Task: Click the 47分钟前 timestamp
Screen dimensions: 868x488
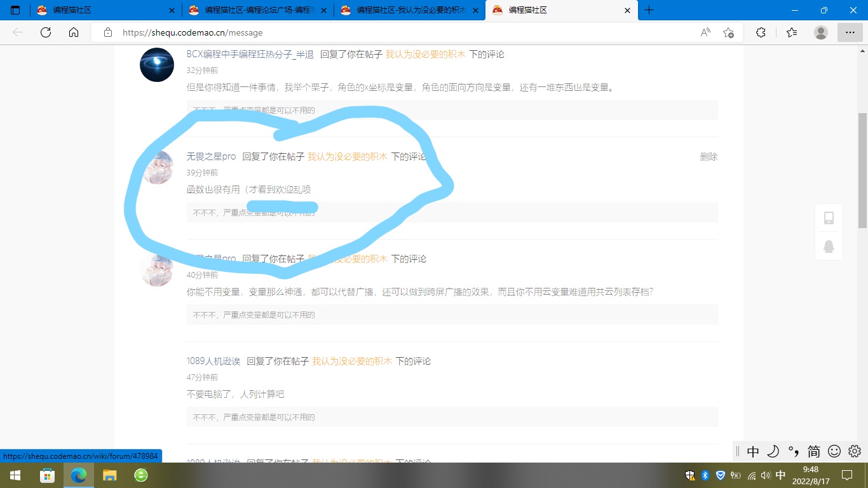Action: click(x=202, y=377)
